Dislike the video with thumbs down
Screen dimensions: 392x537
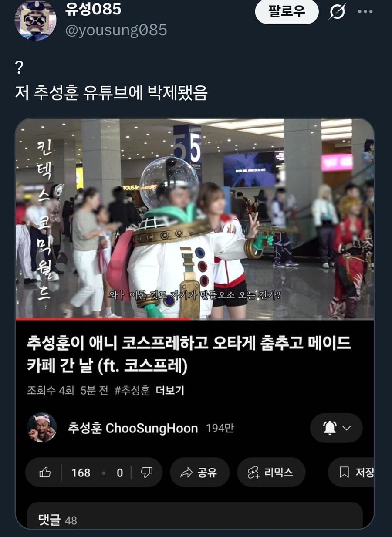(147, 473)
